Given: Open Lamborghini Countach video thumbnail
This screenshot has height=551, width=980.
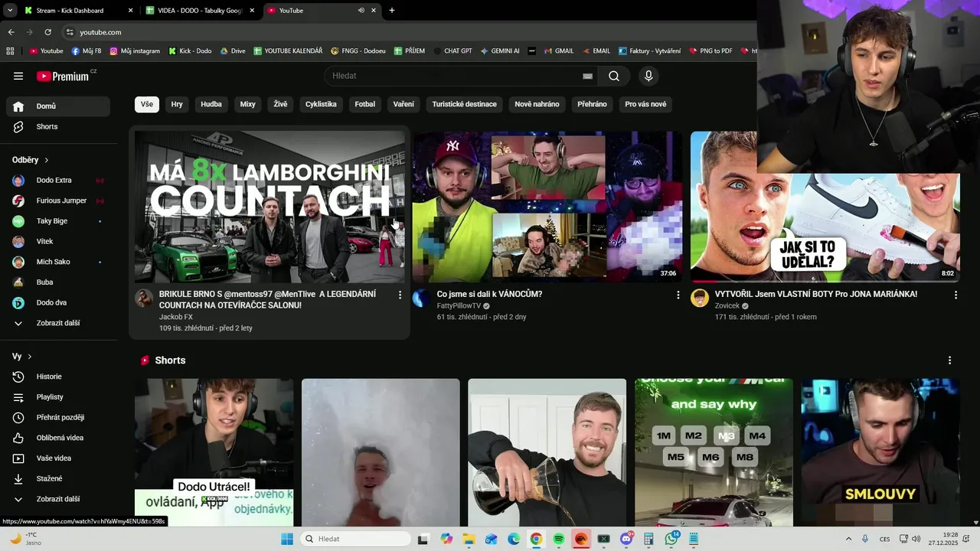Looking at the screenshot, I should (269, 207).
